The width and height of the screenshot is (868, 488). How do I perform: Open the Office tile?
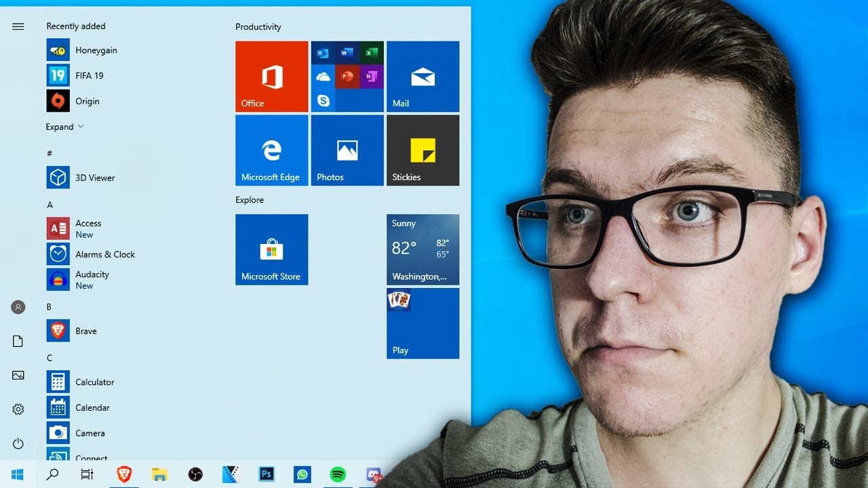[x=272, y=77]
